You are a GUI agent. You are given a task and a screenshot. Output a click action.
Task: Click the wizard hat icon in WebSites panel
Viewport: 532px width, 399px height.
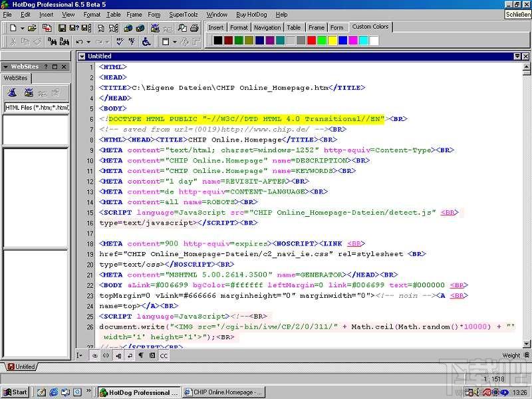[x=12, y=92]
